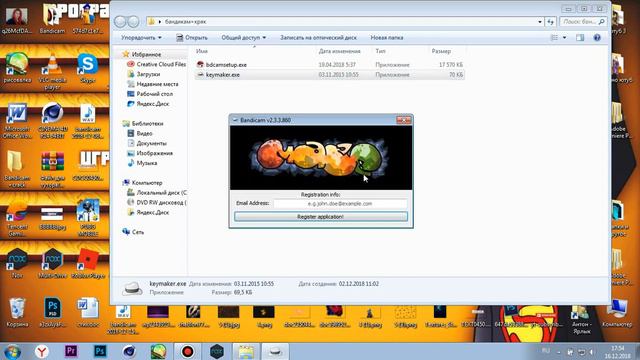Screen dimensions: 640x360
Task: Select the Корзина recycle bin icon
Action: (x=17, y=313)
